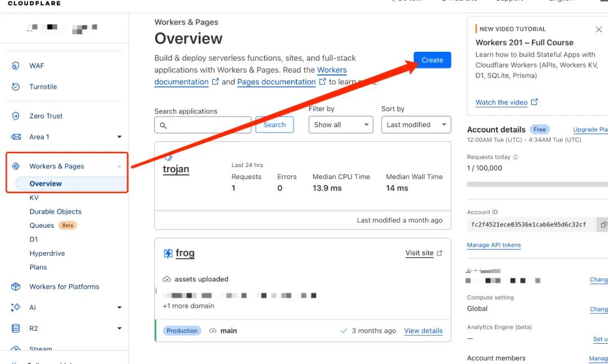
Task: Click the frog Pages lightning icon
Action: pos(168,253)
